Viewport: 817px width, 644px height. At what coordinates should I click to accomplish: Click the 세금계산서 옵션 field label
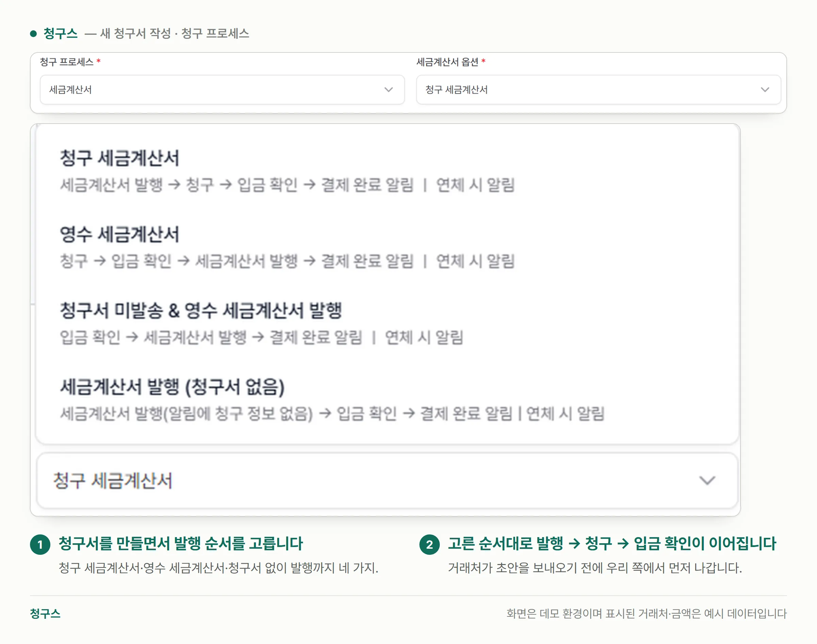tap(447, 62)
